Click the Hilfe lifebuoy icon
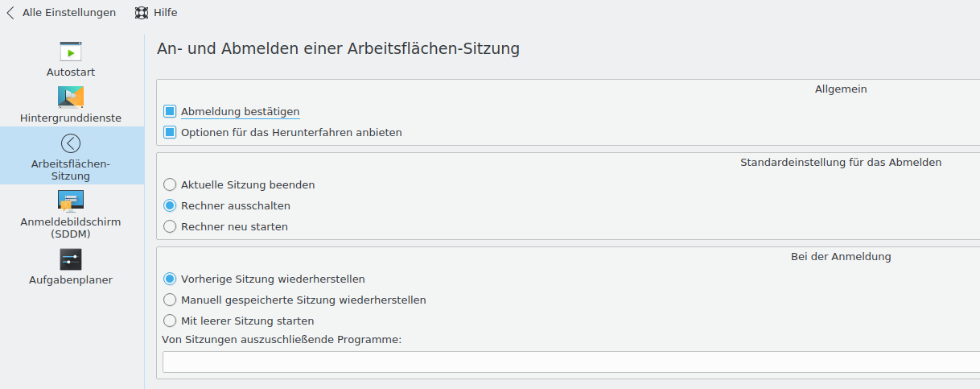Image resolution: width=980 pixels, height=389 pixels. [142, 13]
